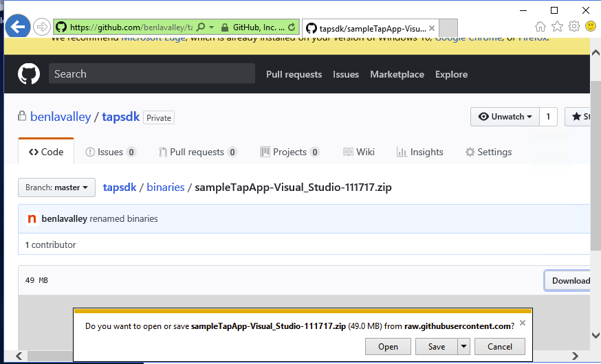The image size is (601, 364).
Task: Open the Unwatch dropdown button
Action: (x=505, y=117)
